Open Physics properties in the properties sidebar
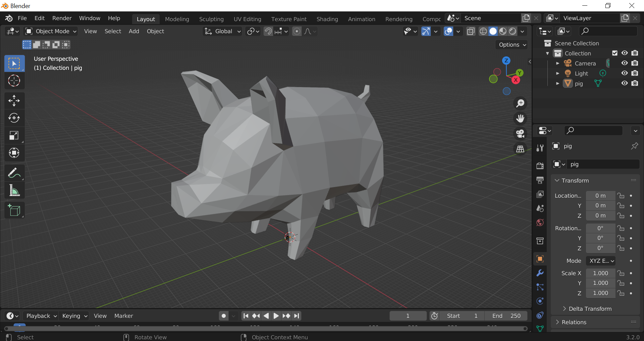Image resolution: width=644 pixels, height=341 pixels. pyautogui.click(x=540, y=301)
